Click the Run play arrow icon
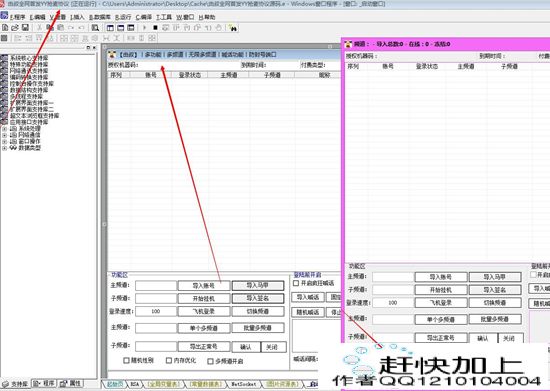Screen dimensions: 550x391 pos(145,28)
